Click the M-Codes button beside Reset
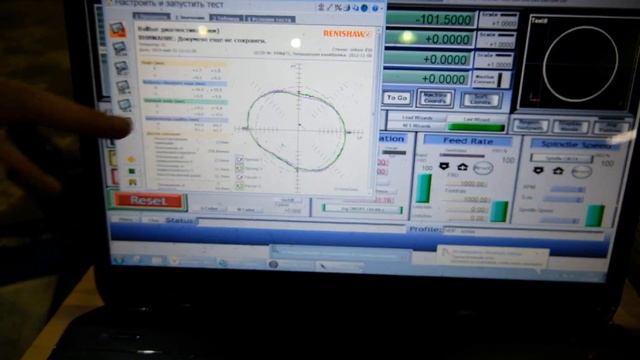The image size is (640, 360). pyautogui.click(x=247, y=210)
